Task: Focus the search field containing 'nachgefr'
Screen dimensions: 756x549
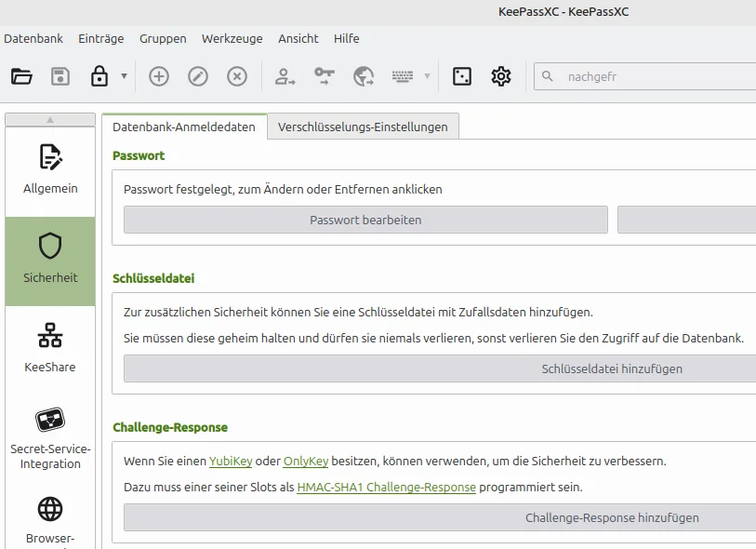Action: point(645,76)
